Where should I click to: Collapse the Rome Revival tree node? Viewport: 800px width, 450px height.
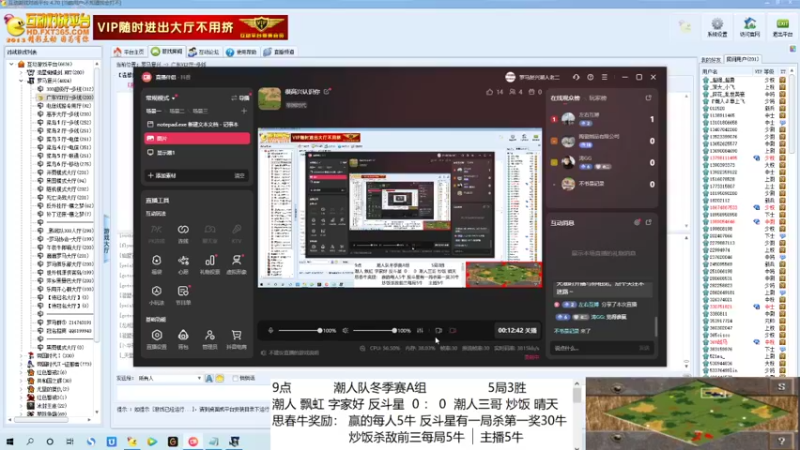point(21,81)
